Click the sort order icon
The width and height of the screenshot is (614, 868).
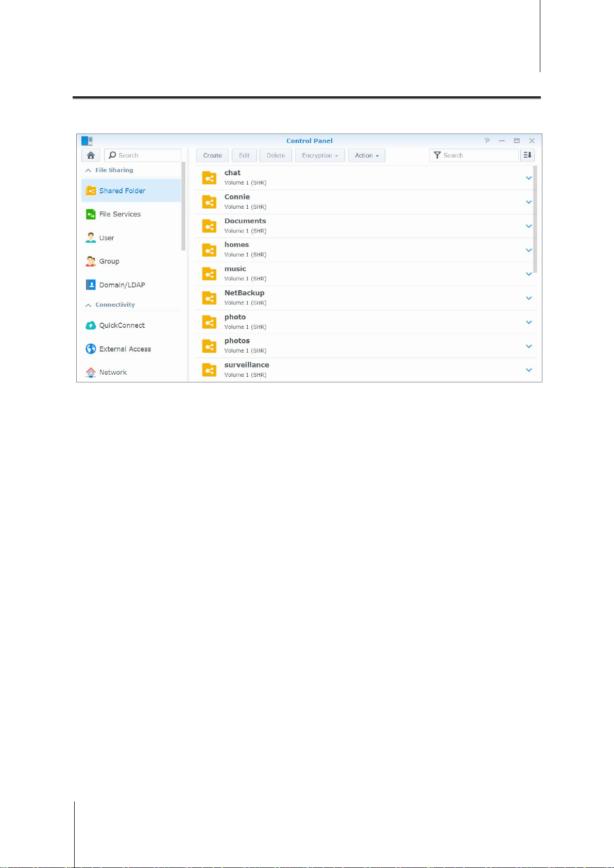527,155
